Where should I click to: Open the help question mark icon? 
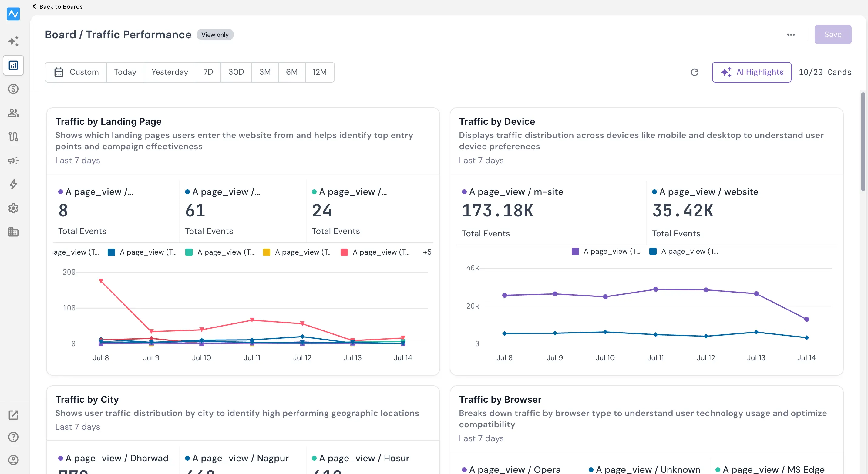point(13,437)
